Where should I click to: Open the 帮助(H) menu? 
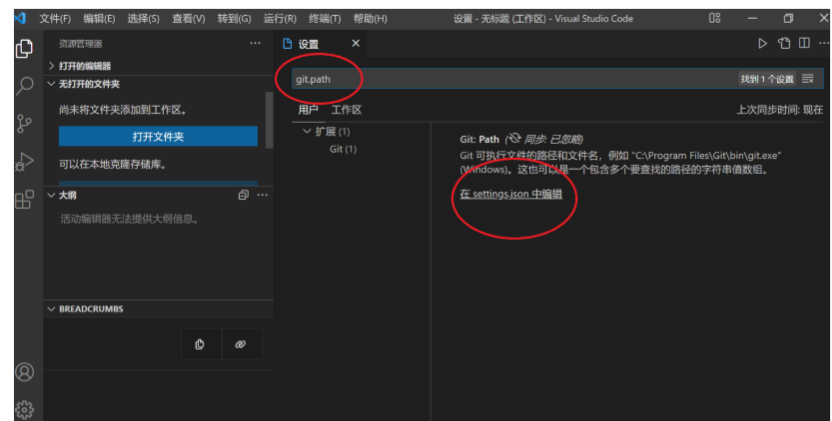[370, 19]
